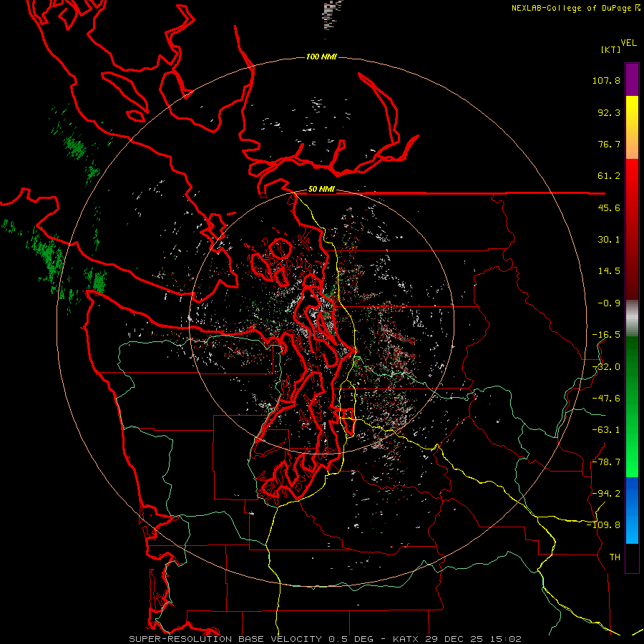Screen dimensions: 644x644
Task: Click the -32.0 velocity scale value
Action: click(x=606, y=367)
